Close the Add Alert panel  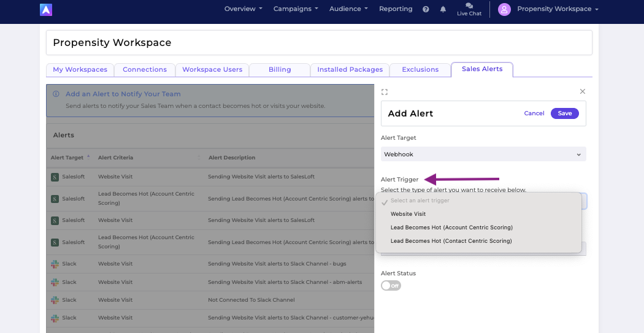point(583,91)
